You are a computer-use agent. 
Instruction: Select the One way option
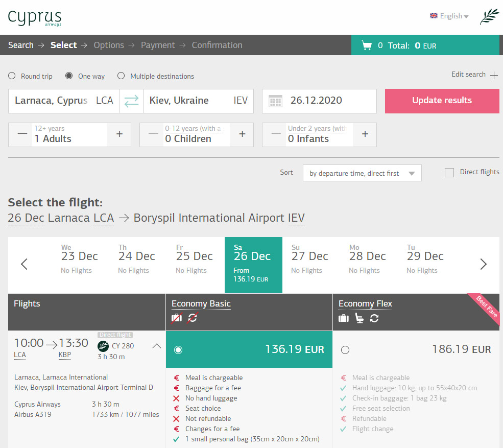point(68,76)
